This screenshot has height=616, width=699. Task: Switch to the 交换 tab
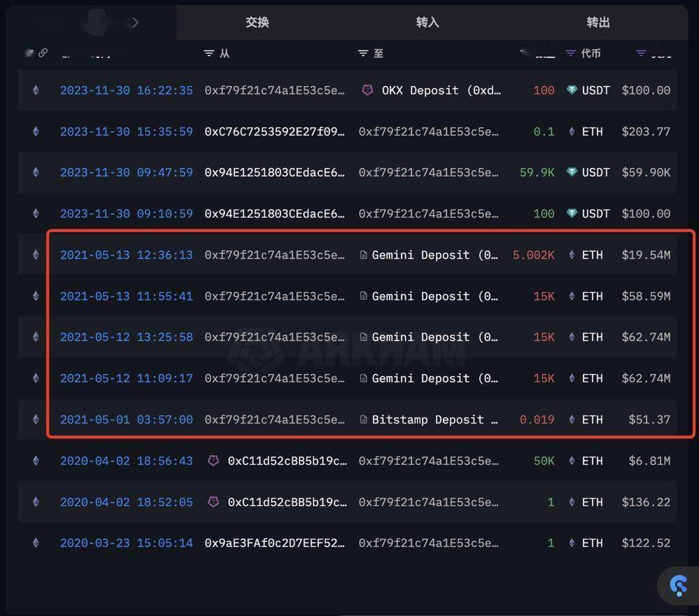pyautogui.click(x=257, y=23)
